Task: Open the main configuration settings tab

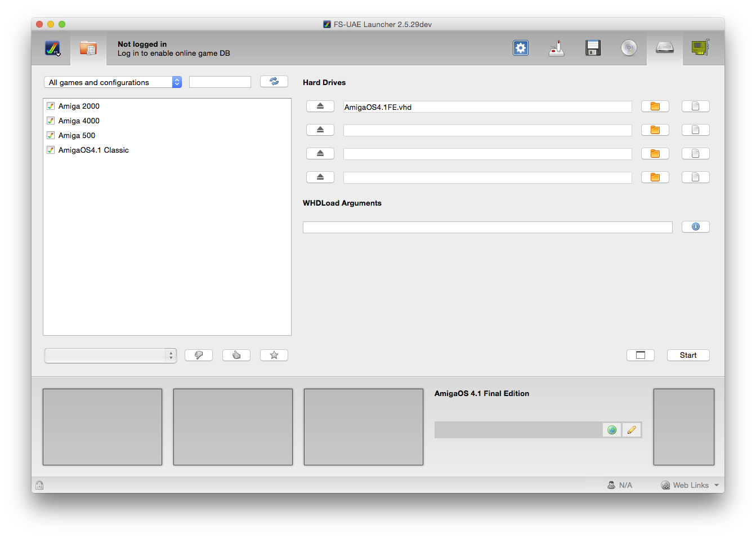Action: pos(521,48)
